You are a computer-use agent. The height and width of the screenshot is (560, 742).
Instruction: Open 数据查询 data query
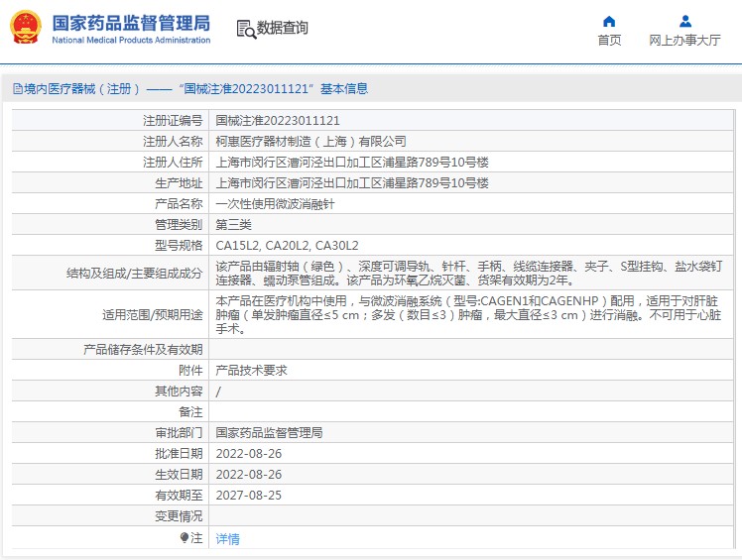click(283, 28)
